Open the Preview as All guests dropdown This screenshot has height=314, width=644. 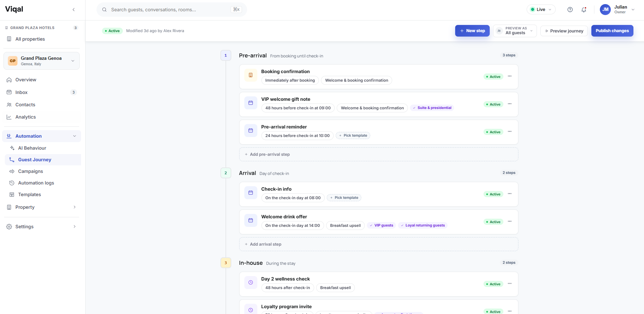click(515, 31)
